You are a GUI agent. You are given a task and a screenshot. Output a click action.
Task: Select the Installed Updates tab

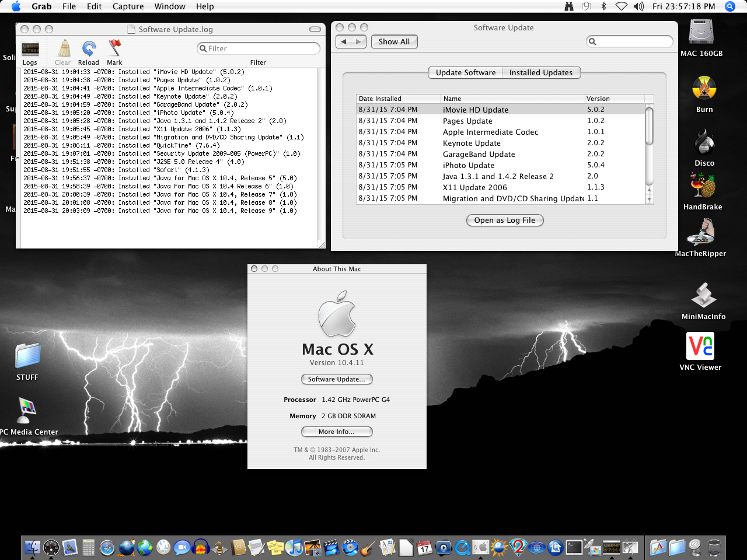(x=541, y=72)
